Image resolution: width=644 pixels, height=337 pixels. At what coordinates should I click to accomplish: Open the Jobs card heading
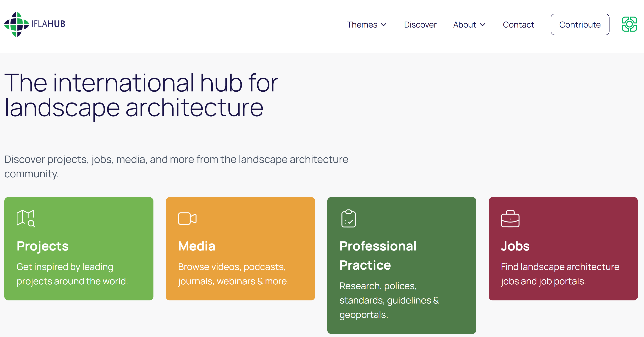click(515, 246)
